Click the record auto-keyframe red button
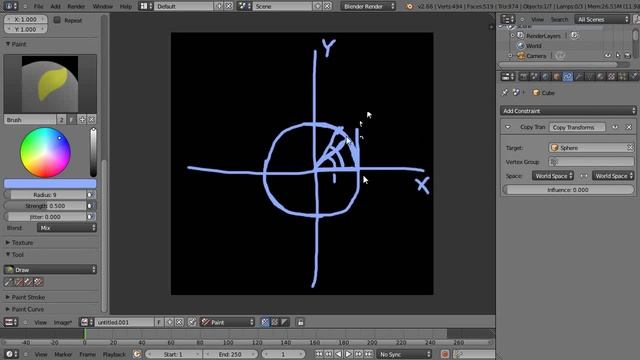 pyautogui.click(x=445, y=354)
